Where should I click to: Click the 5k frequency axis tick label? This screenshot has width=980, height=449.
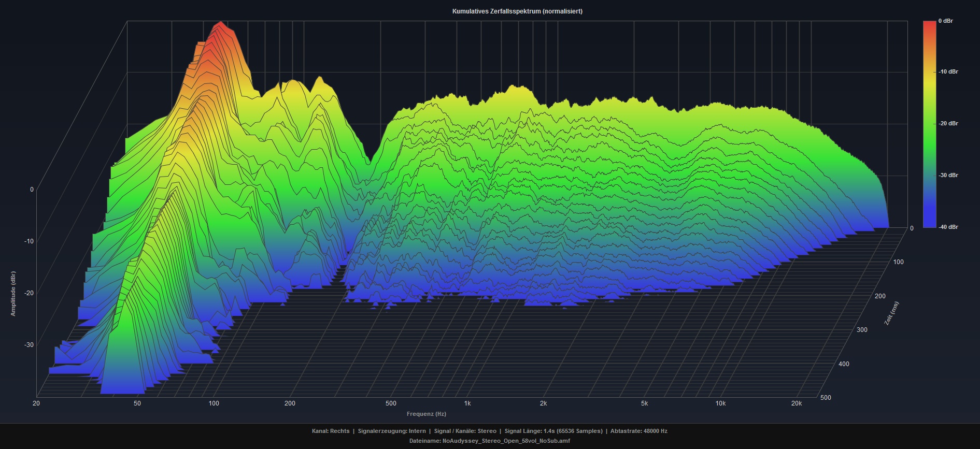(644, 403)
